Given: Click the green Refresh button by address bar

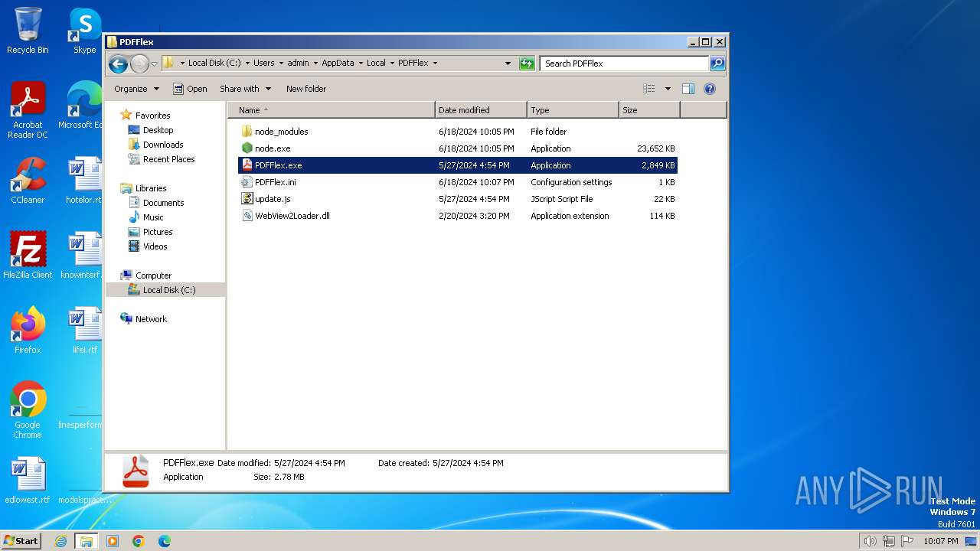Looking at the screenshot, I should [527, 64].
